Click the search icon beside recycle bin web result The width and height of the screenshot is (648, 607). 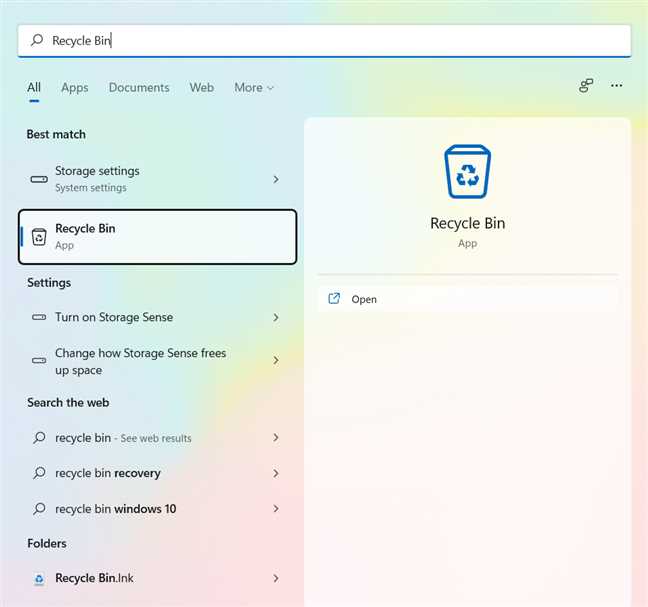click(x=39, y=438)
